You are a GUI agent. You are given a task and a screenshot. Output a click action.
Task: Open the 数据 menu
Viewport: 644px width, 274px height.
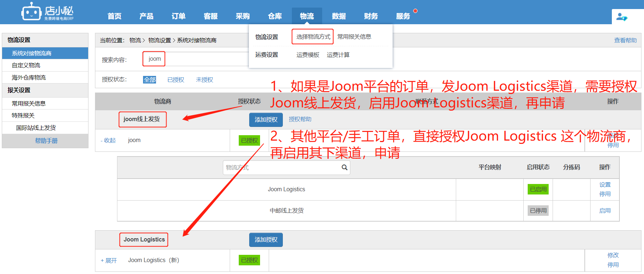click(339, 16)
